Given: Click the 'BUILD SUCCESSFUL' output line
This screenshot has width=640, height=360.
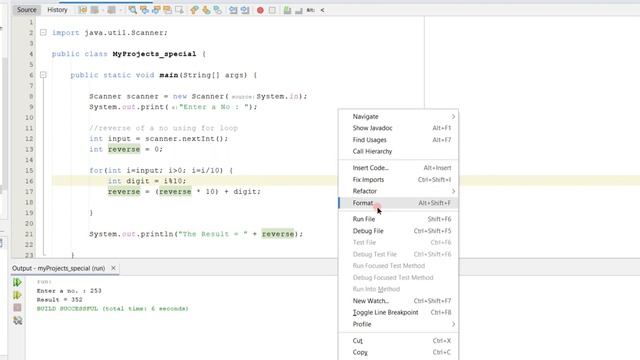Looking at the screenshot, I should tap(113, 309).
